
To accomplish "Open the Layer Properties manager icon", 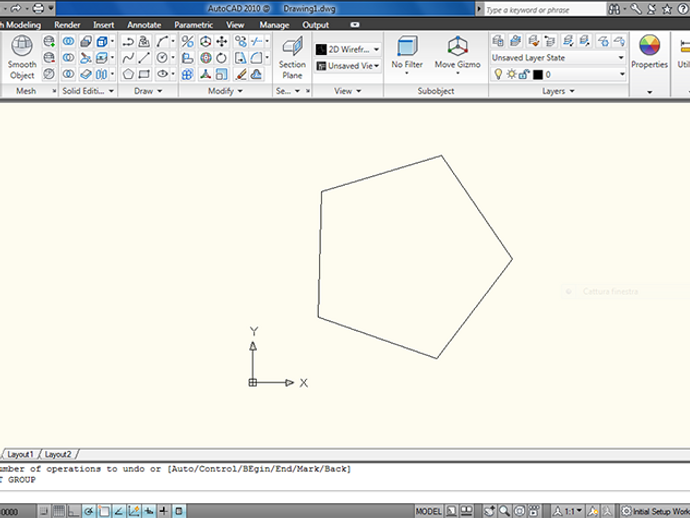I will (498, 41).
